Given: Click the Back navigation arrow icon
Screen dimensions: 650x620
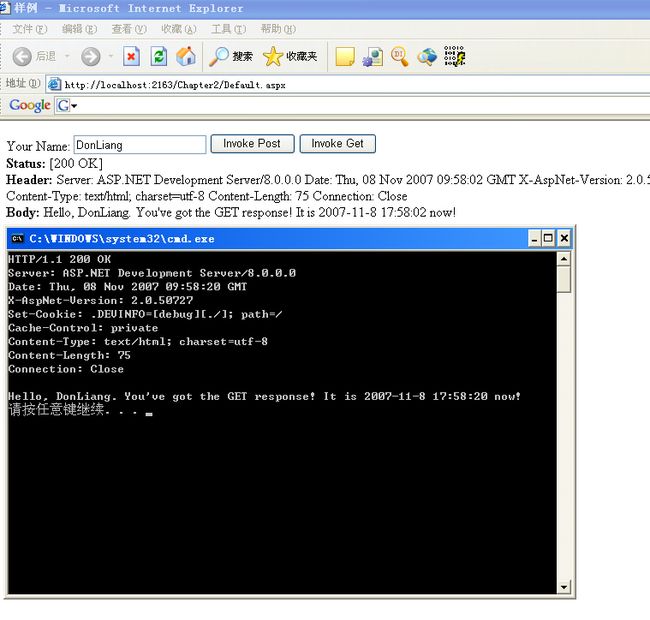Looking at the screenshot, I should tap(22, 56).
